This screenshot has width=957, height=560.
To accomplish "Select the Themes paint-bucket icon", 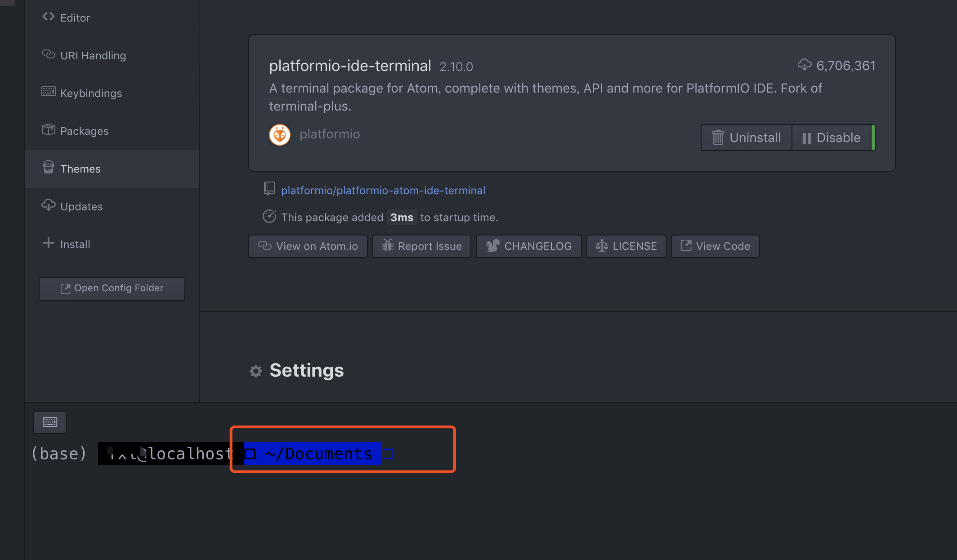I will (49, 168).
